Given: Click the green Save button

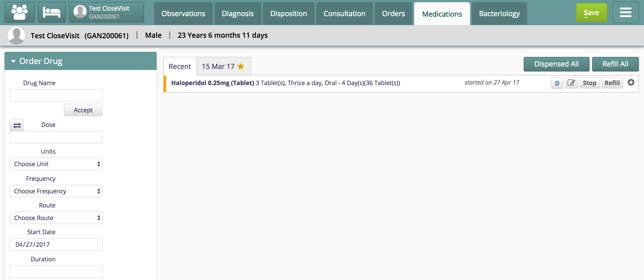Looking at the screenshot, I should coord(591,13).
